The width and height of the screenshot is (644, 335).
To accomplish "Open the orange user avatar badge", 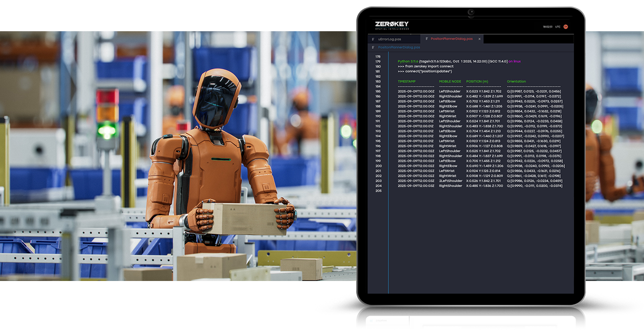I will coord(566,27).
